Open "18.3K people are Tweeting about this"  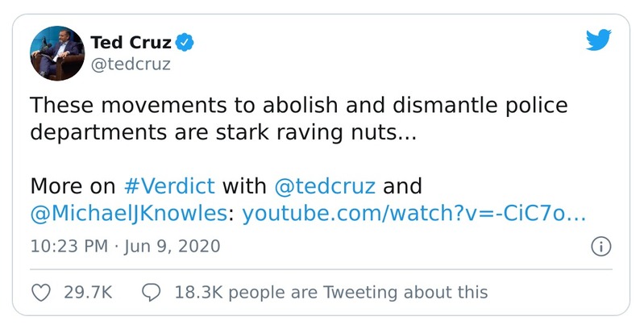330,292
